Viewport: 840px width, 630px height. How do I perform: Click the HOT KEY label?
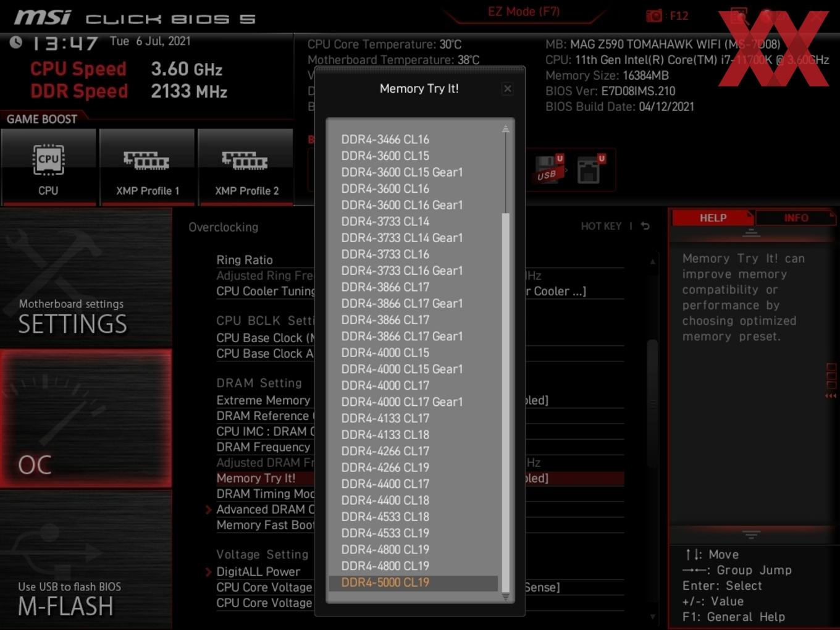pos(601,226)
